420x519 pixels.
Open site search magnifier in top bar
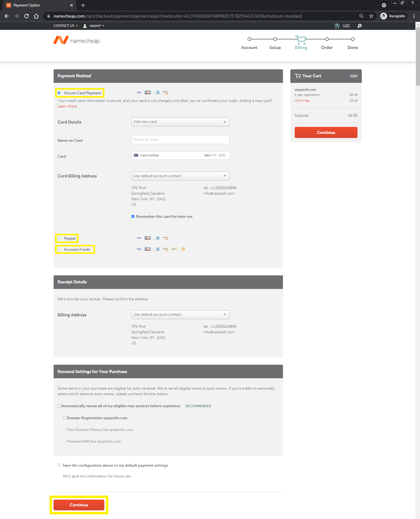359,26
